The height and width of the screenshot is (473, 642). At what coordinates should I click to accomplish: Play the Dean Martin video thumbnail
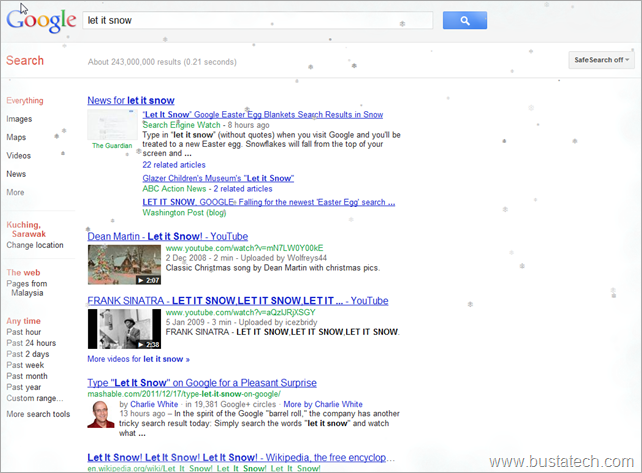(124, 265)
